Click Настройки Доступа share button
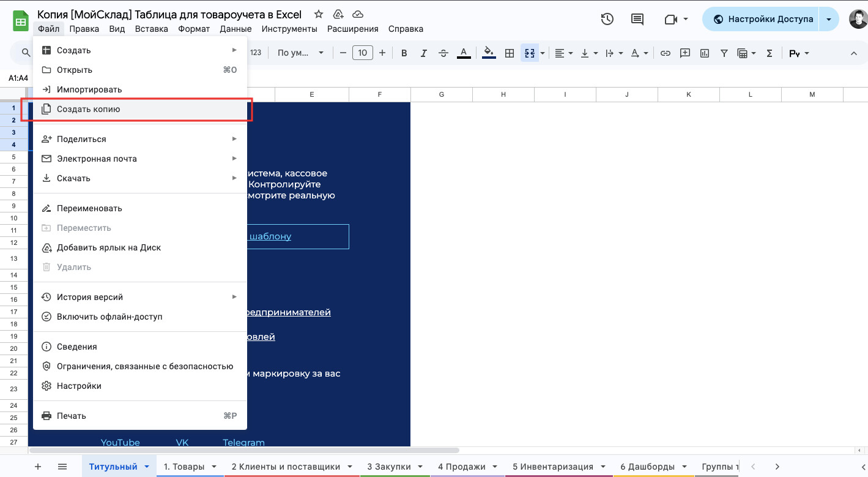 point(761,19)
